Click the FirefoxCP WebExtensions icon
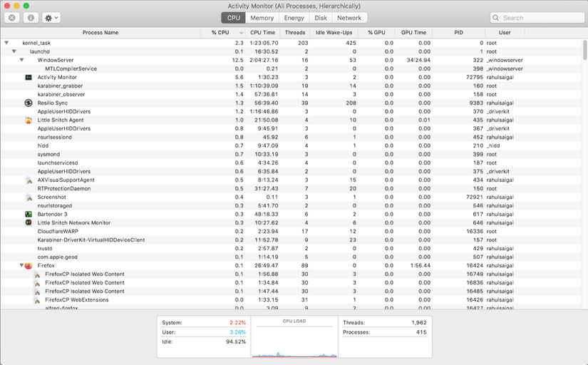 pos(36,299)
